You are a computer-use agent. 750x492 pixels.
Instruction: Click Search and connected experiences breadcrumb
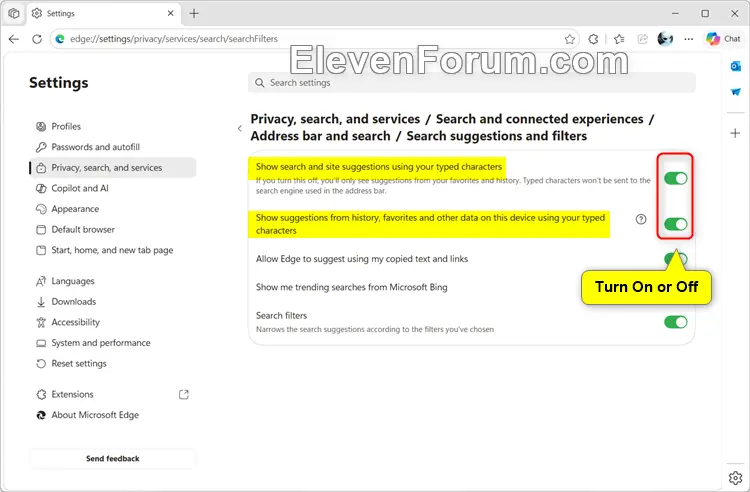[540, 119]
